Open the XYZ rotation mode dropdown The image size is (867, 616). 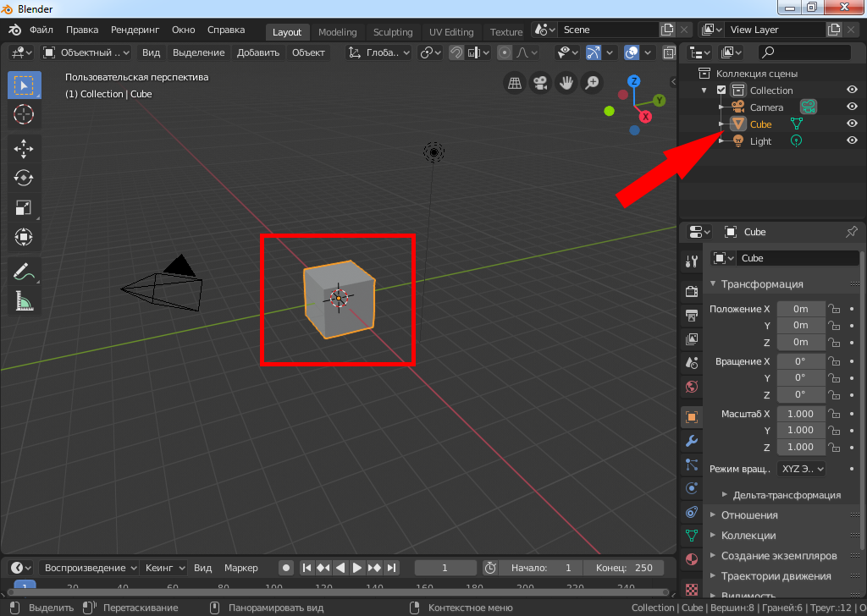tap(801, 469)
